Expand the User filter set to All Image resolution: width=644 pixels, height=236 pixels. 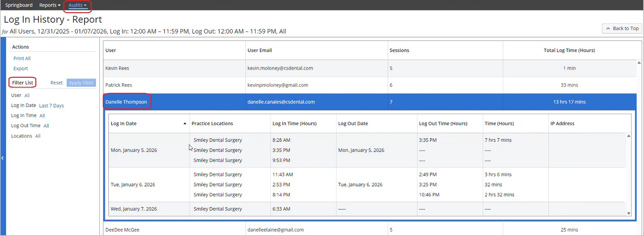27,95
